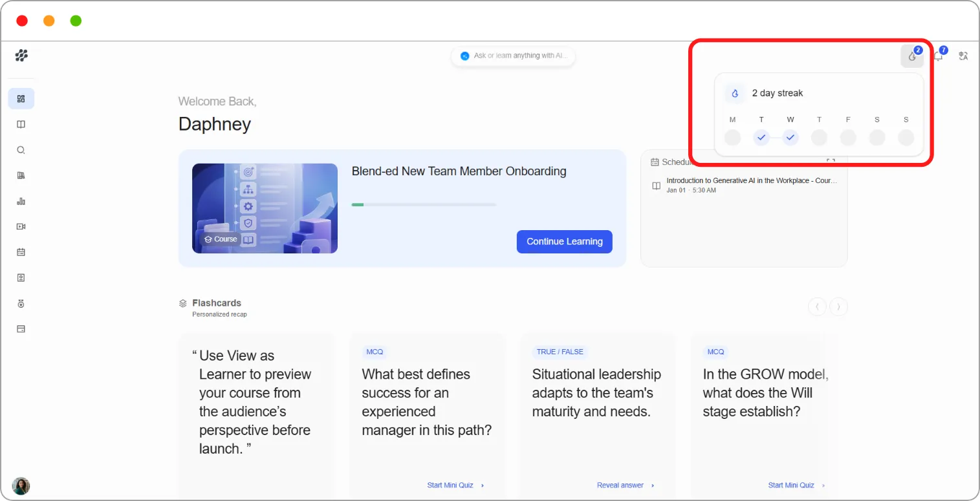The width and height of the screenshot is (980, 501).
Task: Click the checked Wednesday streak circle
Action: (x=790, y=138)
